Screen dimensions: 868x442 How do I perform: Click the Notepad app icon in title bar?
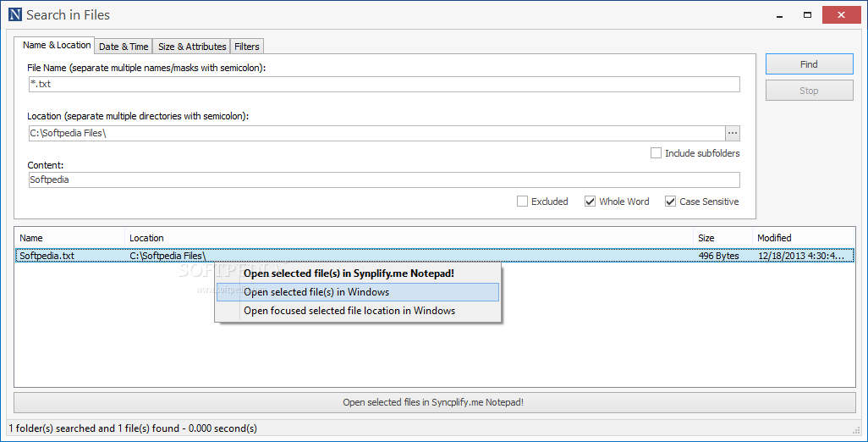click(15, 15)
